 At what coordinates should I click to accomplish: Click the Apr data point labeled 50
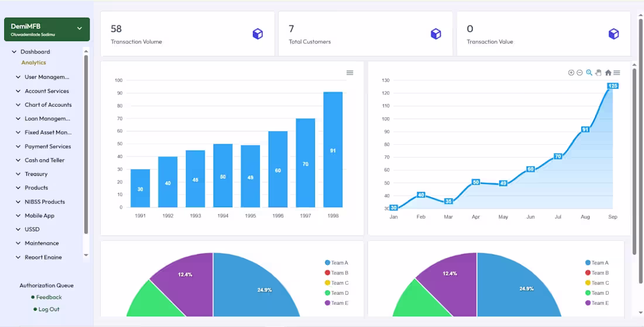(x=475, y=182)
